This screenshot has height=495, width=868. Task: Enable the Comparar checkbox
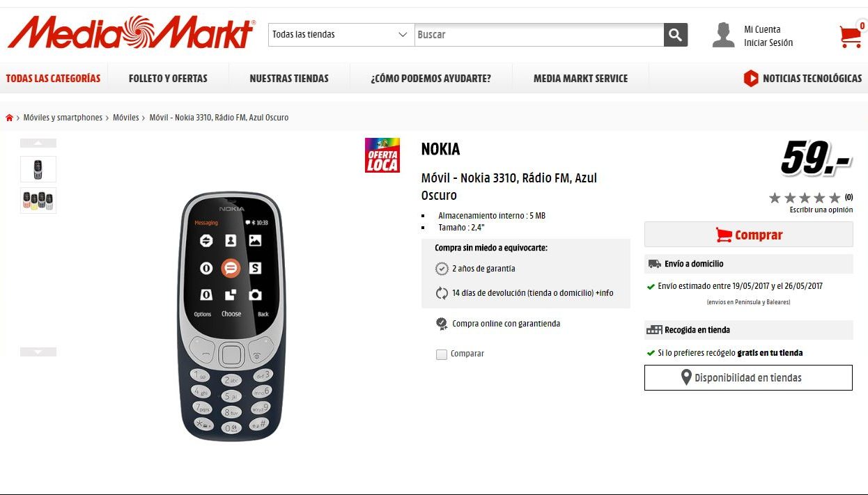coord(442,354)
